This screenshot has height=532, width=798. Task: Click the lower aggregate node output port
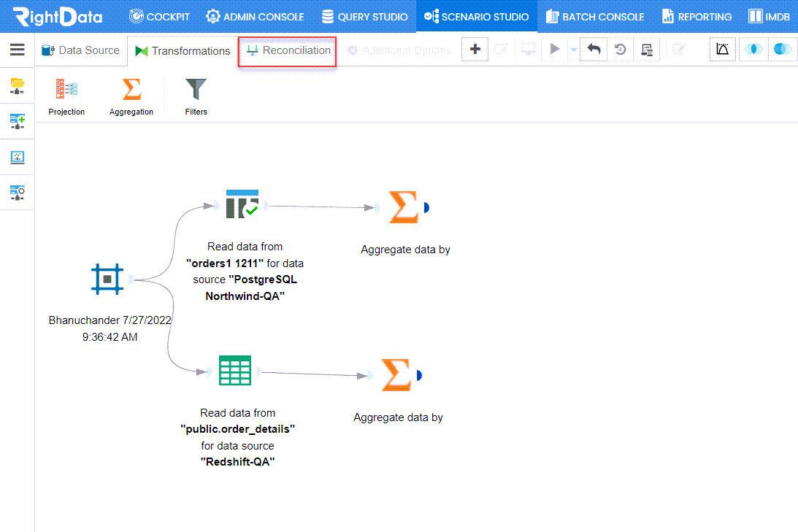419,375
